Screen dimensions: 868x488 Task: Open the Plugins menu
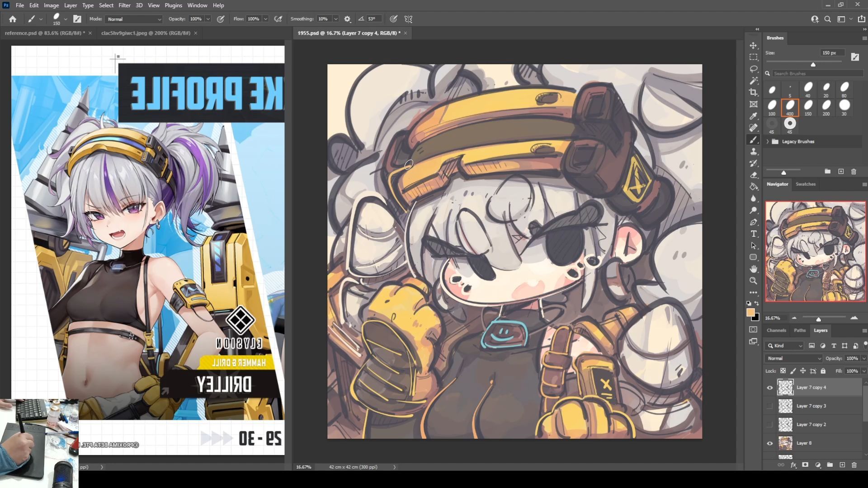[173, 5]
